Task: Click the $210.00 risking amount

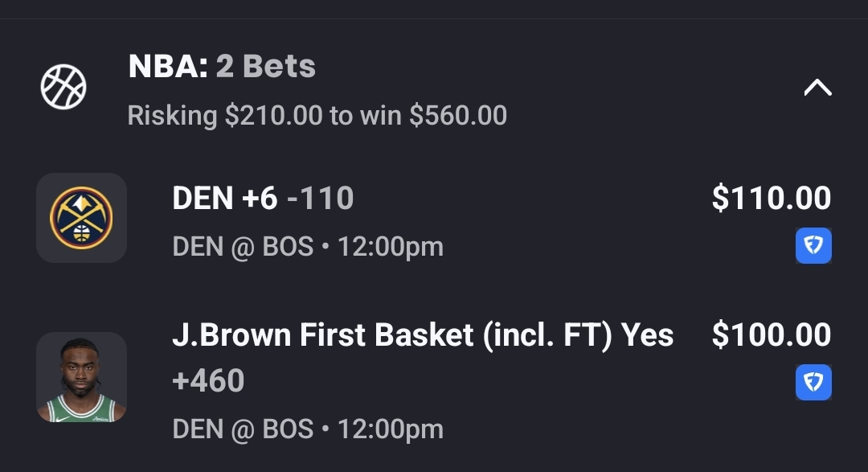Action: [x=273, y=116]
